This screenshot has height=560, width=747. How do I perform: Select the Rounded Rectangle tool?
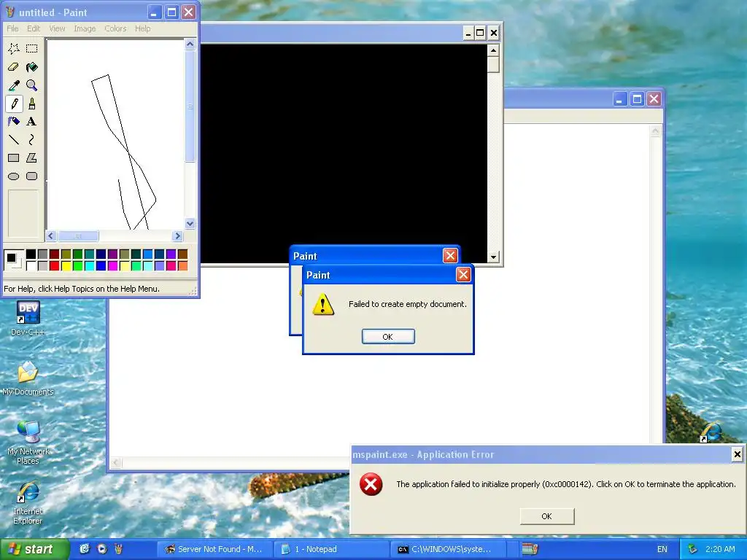coord(31,176)
